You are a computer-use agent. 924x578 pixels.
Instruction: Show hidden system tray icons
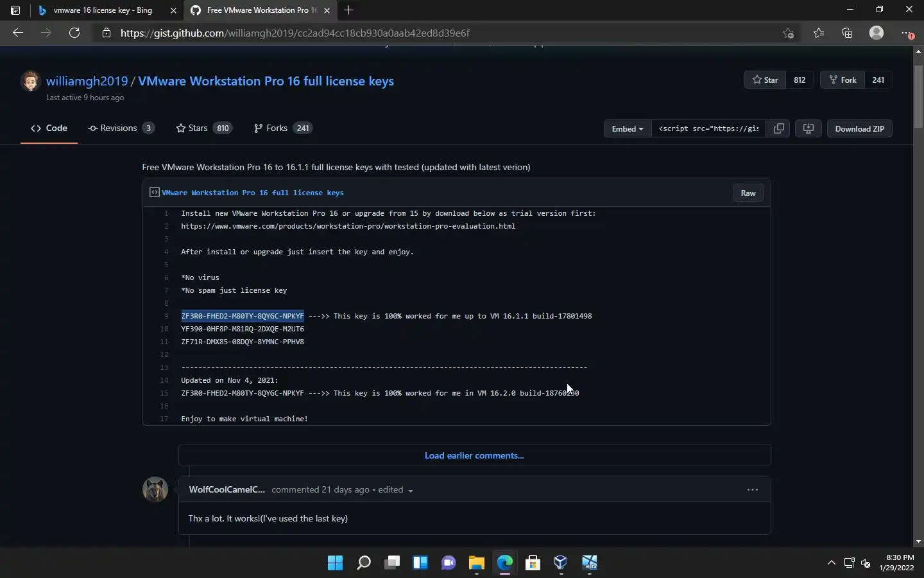832,563
